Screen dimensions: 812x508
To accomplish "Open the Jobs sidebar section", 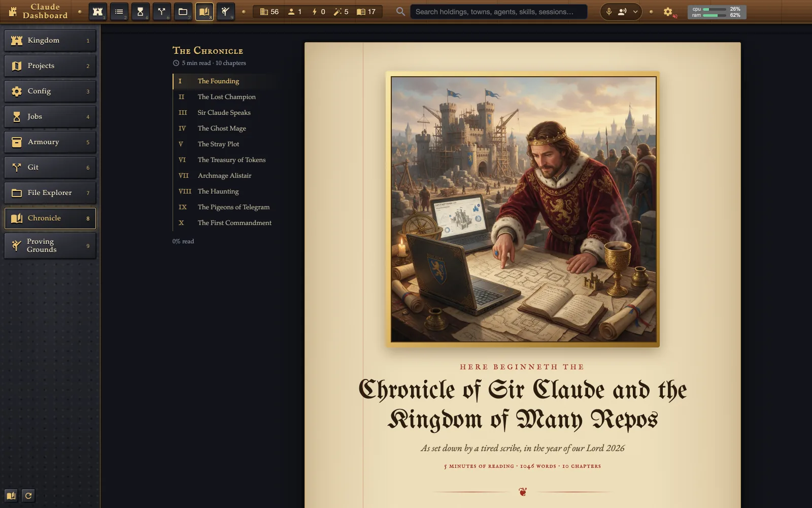I will click(x=50, y=117).
